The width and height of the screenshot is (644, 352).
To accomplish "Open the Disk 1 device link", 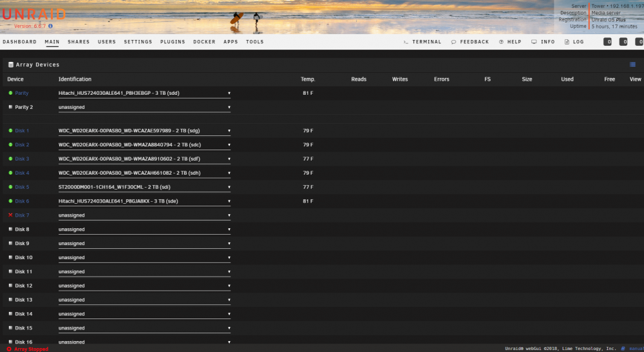I will click(22, 130).
